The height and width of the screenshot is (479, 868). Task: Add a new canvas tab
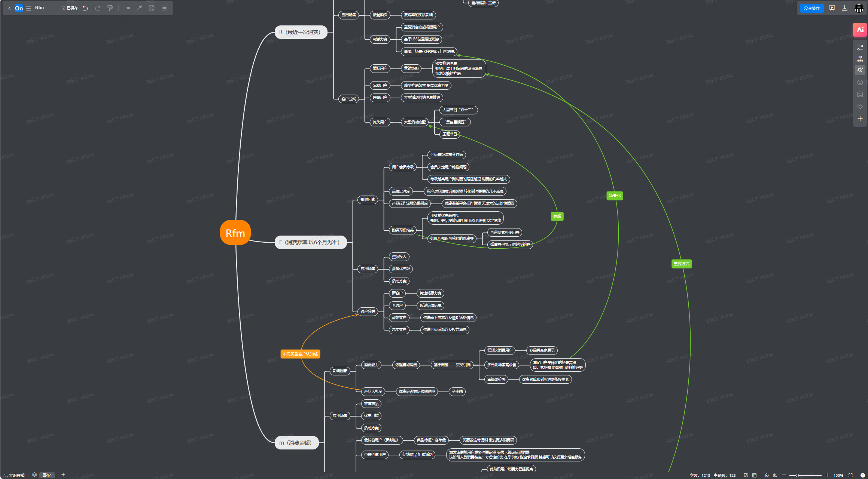coord(63,475)
